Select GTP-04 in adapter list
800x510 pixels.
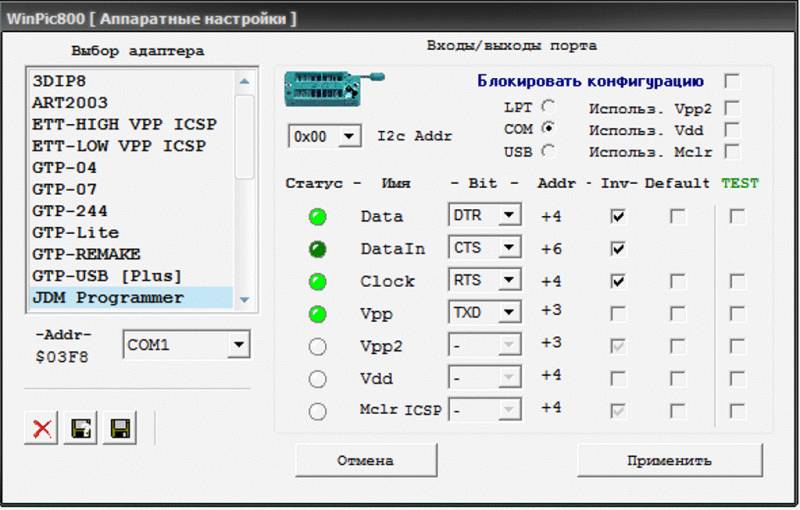coord(132,167)
